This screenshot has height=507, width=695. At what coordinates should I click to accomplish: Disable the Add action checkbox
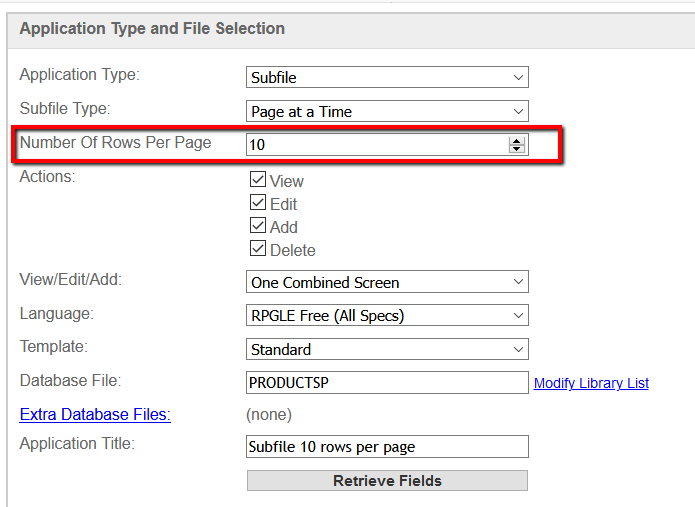click(258, 226)
